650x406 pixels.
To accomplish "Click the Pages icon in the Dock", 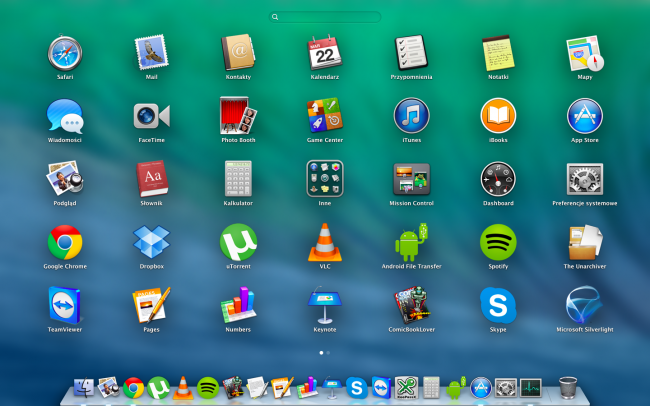I will pyautogui.click(x=282, y=388).
